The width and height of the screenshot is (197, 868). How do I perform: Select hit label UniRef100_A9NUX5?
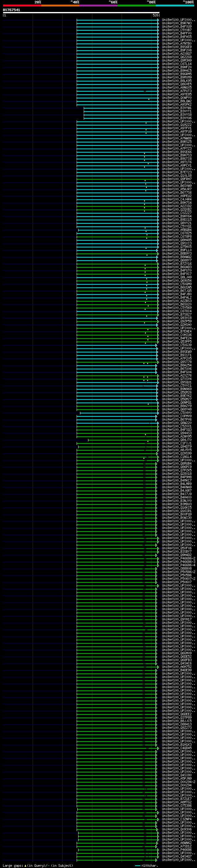point(177,88)
